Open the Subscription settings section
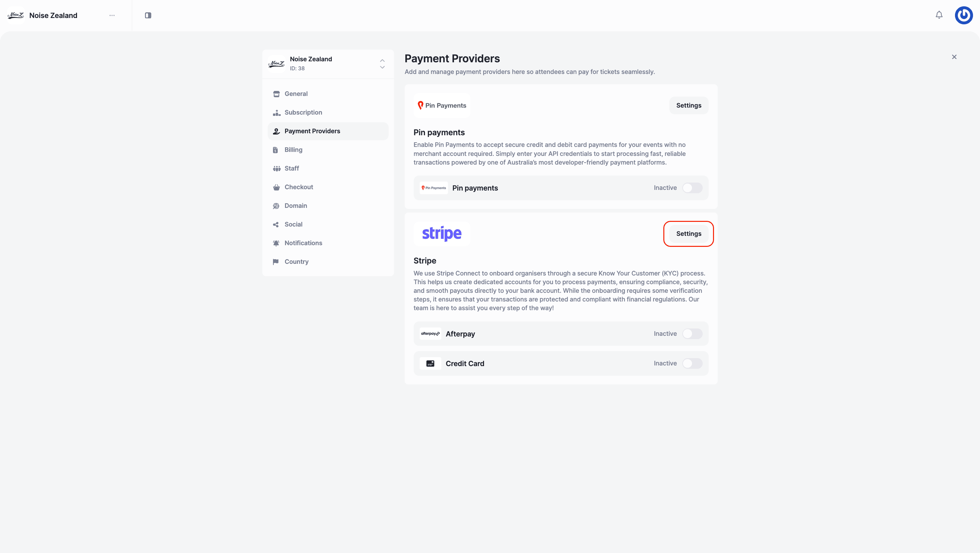 (303, 113)
